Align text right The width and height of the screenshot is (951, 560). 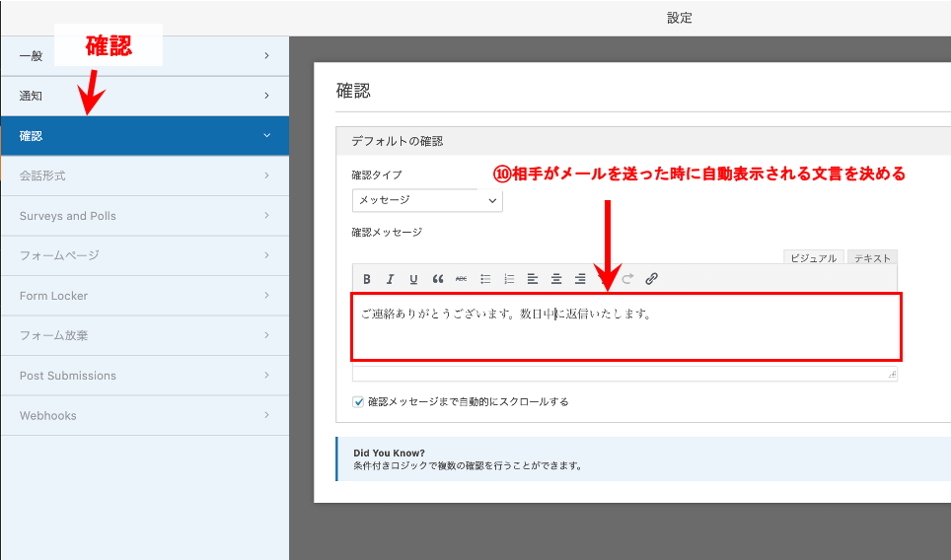point(580,279)
